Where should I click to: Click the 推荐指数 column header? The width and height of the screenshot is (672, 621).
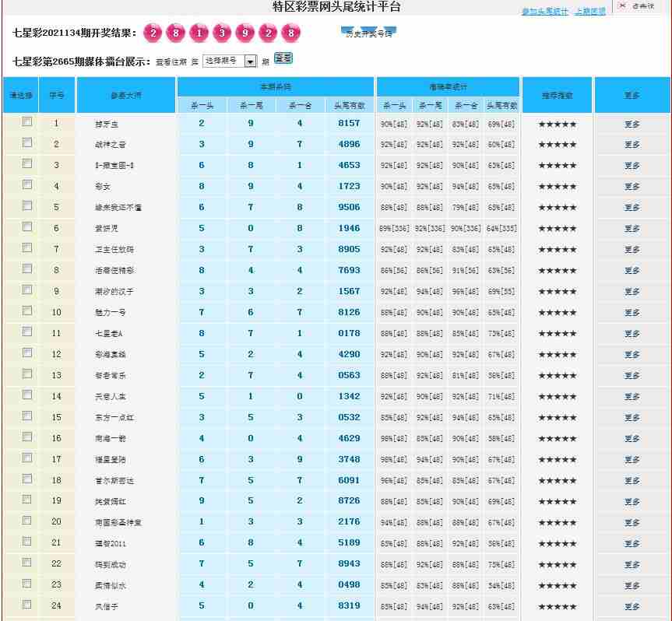click(558, 96)
